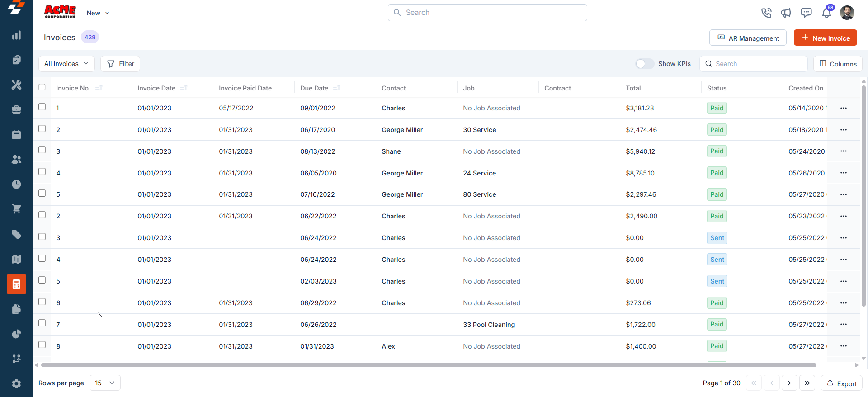Check the row with total $273.06
This screenshot has width=868, height=397.
[42, 302]
